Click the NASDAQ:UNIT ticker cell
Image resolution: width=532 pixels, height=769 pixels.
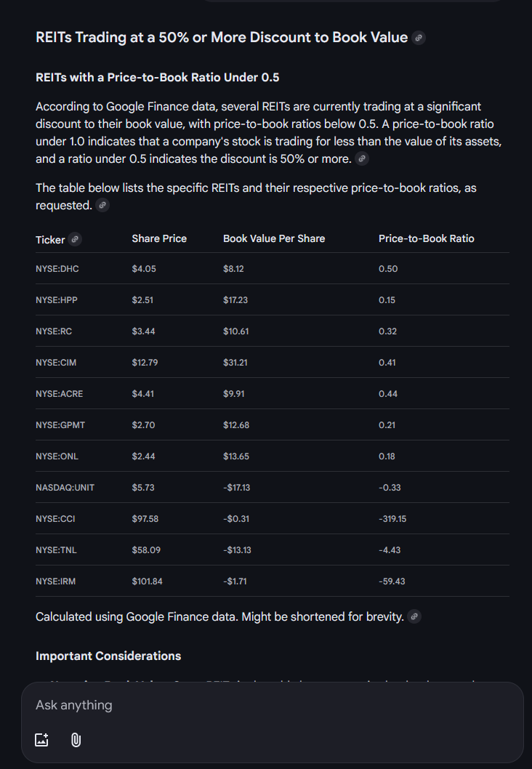tap(65, 488)
